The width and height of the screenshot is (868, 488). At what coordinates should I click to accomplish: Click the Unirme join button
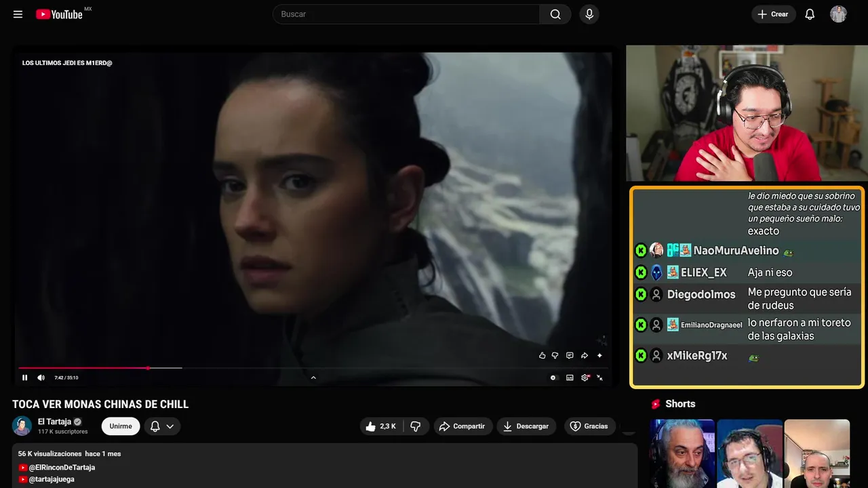pyautogui.click(x=121, y=426)
